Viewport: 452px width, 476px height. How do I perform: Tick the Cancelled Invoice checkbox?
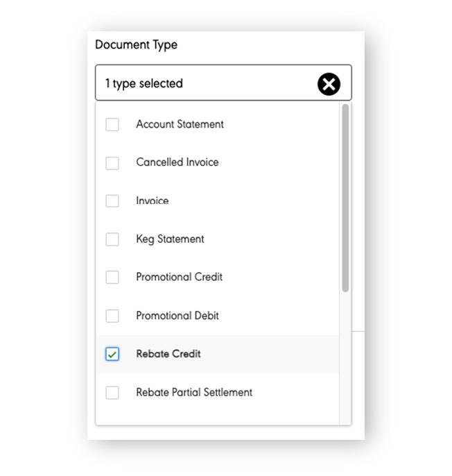pyautogui.click(x=112, y=163)
